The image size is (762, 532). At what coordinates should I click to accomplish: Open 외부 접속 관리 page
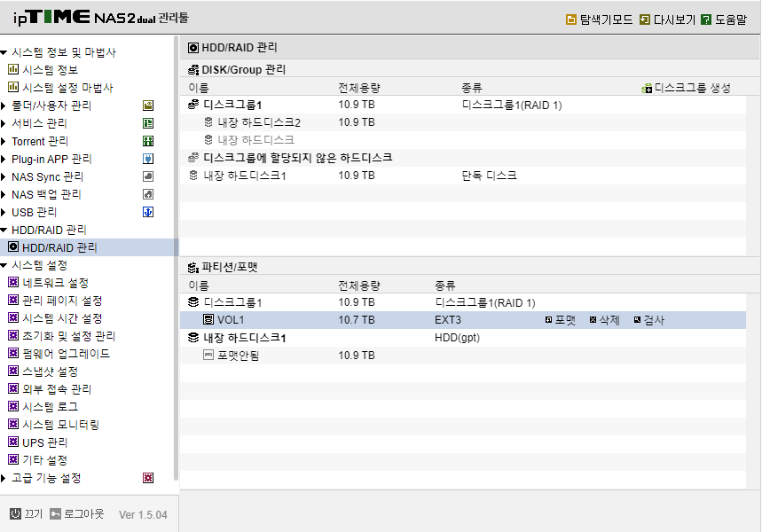tap(57, 389)
